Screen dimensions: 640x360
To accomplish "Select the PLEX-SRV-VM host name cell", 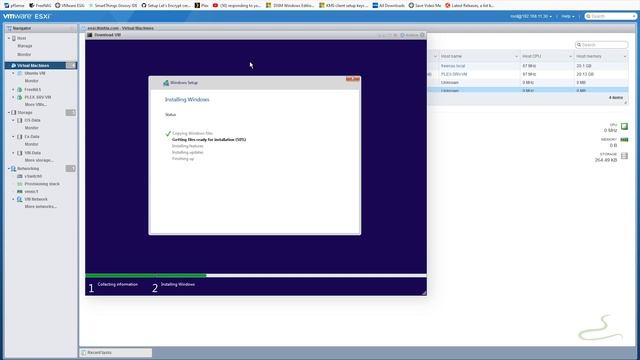I will (454, 74).
